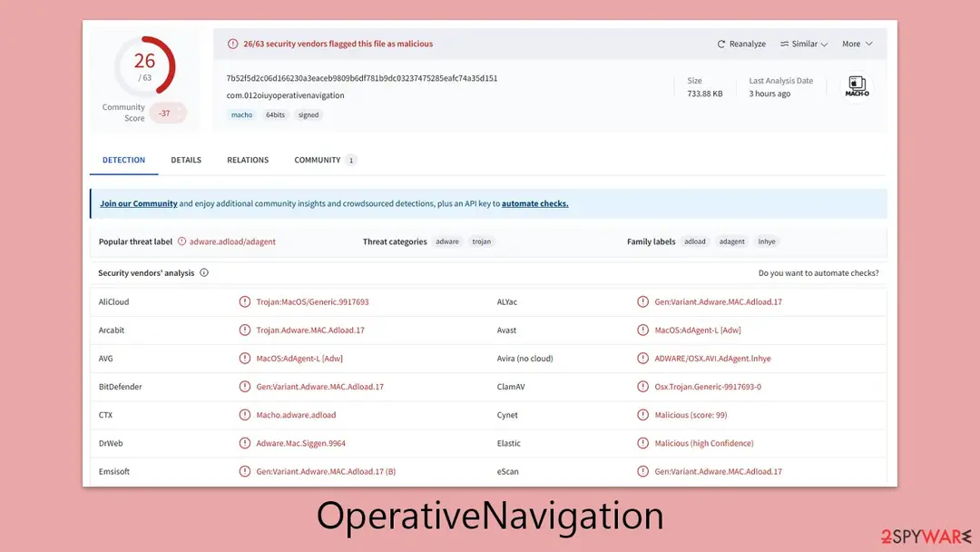Click Trojan:MacOS/Generic.9917693 detection

[x=312, y=302]
